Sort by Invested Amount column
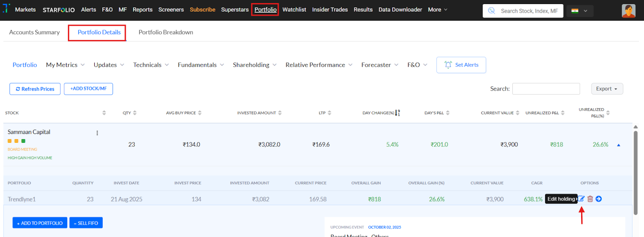This screenshot has width=644, height=237. tap(280, 113)
